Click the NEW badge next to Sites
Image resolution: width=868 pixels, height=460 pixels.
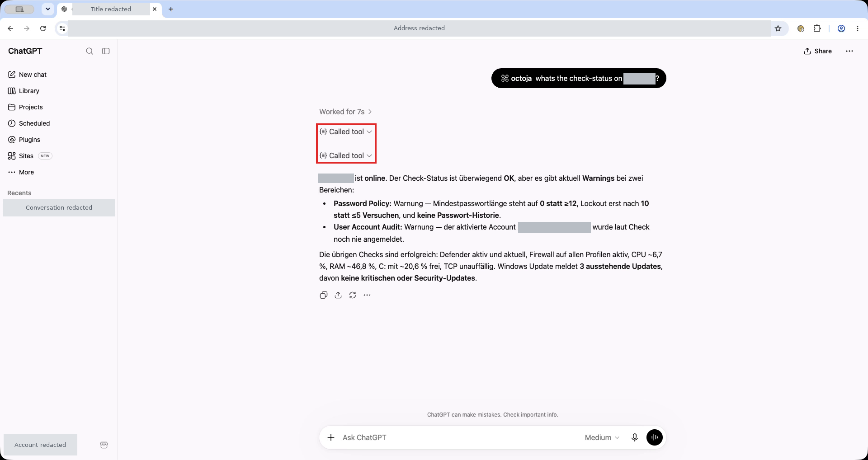[45, 156]
